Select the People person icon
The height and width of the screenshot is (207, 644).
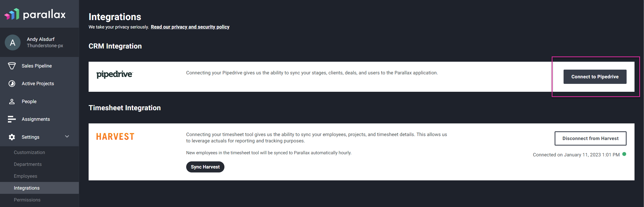point(12,102)
